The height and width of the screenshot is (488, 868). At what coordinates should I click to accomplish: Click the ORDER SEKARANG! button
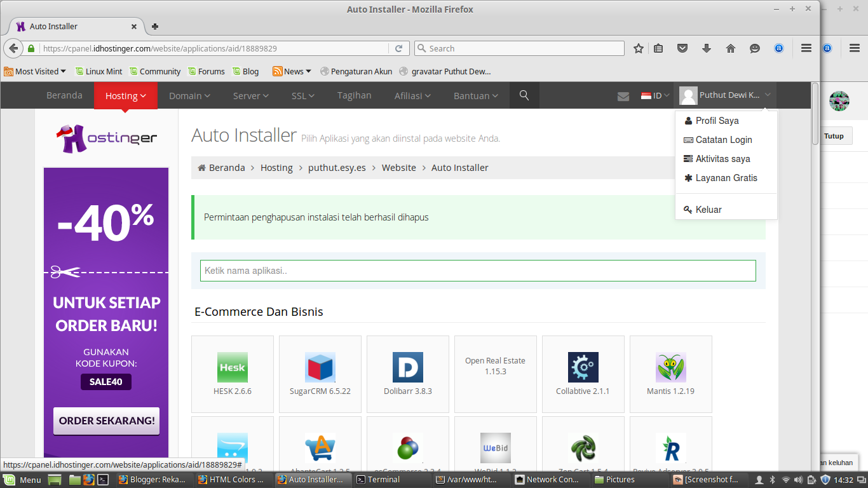pyautogui.click(x=105, y=421)
